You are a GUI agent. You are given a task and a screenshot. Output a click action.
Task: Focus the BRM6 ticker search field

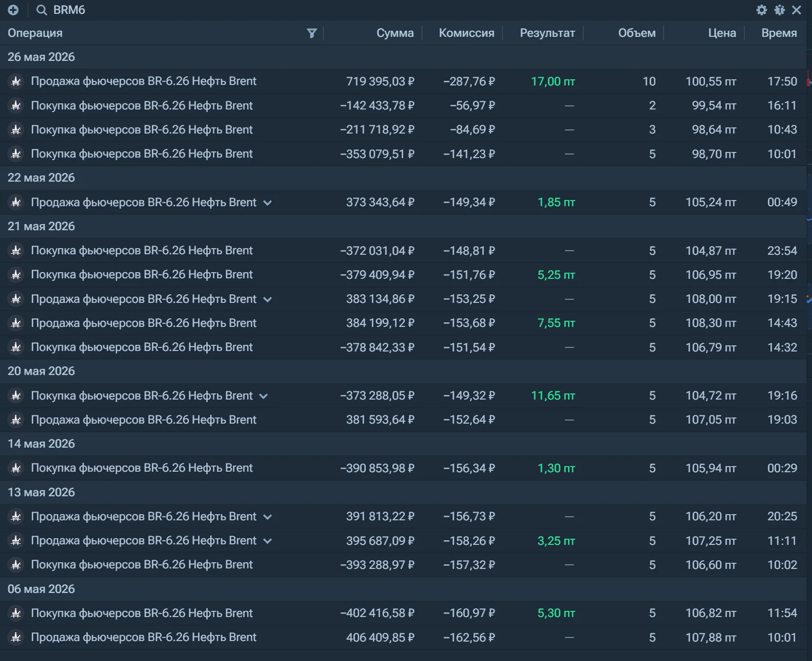[x=70, y=10]
